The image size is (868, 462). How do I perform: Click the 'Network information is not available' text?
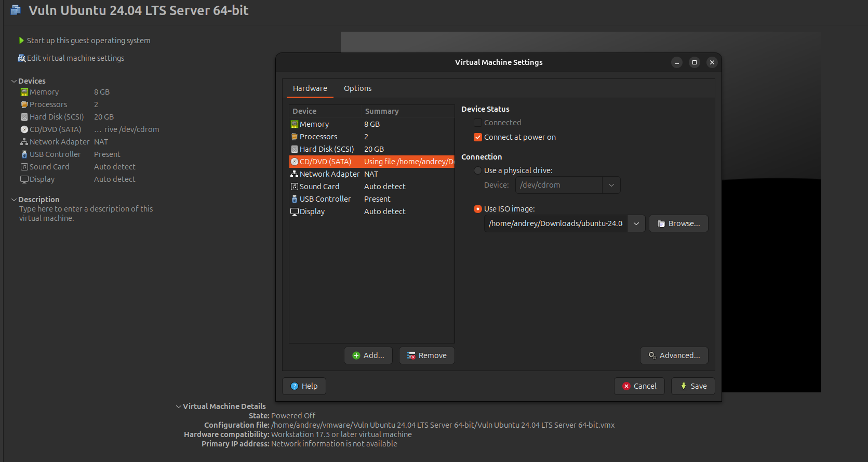click(x=334, y=444)
